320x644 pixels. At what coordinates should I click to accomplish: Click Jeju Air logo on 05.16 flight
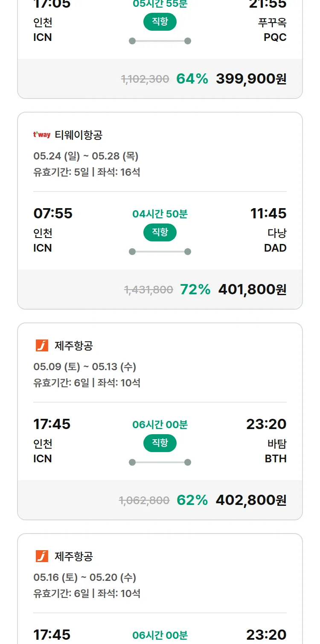[42, 556]
